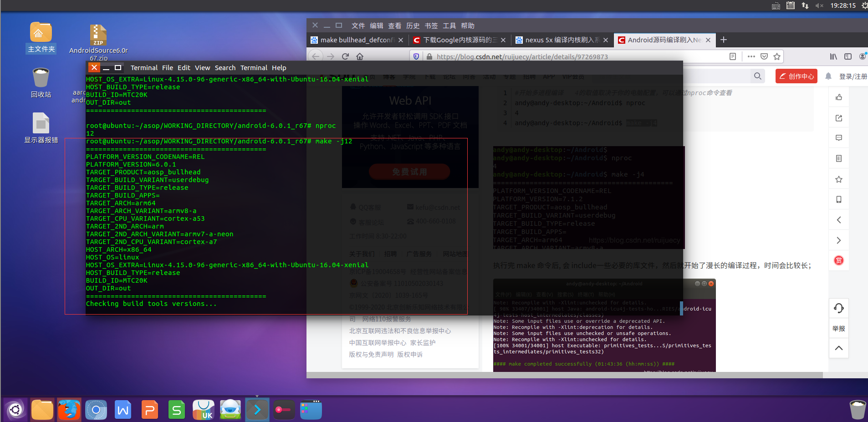This screenshot has width=868, height=422.
Task: Open WPS Writer from dock
Action: point(123,410)
